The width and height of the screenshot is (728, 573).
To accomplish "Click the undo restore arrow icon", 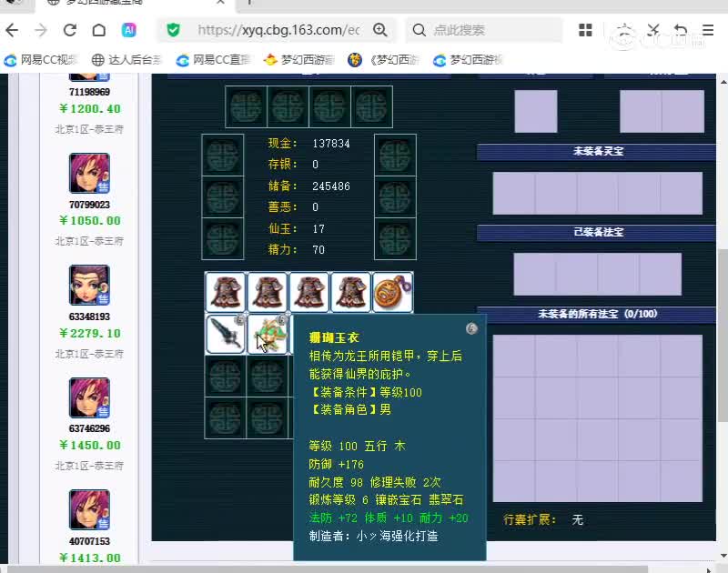I will [x=680, y=30].
